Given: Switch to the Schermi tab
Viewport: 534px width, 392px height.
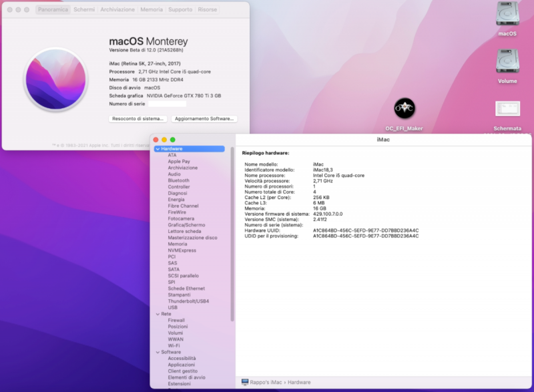Looking at the screenshot, I should pos(84,10).
